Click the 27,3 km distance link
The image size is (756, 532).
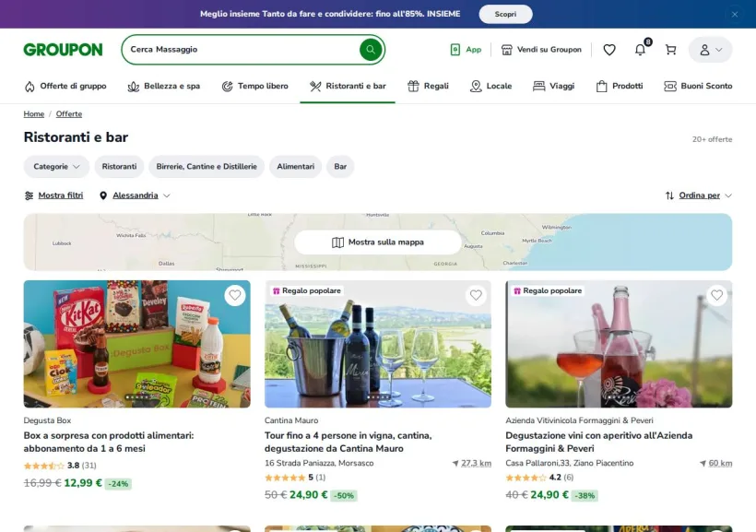(x=476, y=463)
